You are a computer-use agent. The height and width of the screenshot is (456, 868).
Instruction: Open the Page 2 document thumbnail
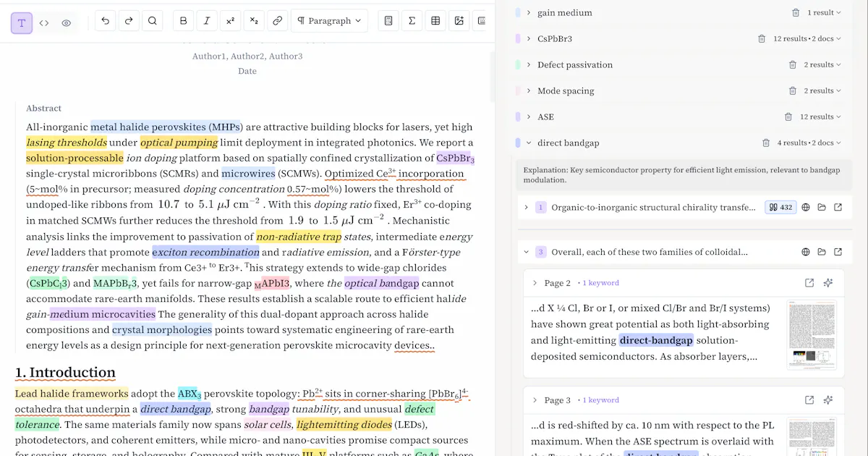812,335
